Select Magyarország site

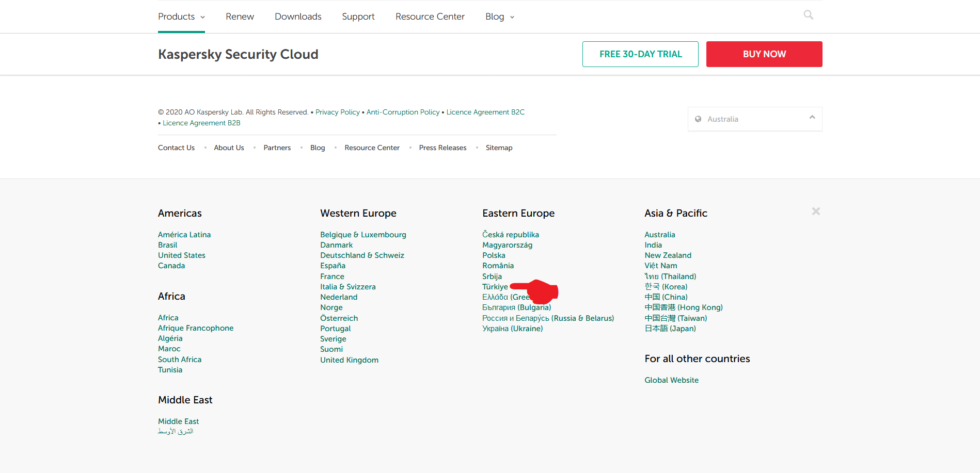(507, 245)
